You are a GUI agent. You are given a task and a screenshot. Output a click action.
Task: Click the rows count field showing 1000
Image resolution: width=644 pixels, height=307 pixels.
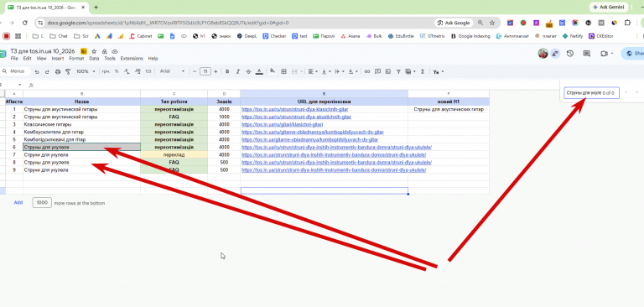tap(42, 203)
